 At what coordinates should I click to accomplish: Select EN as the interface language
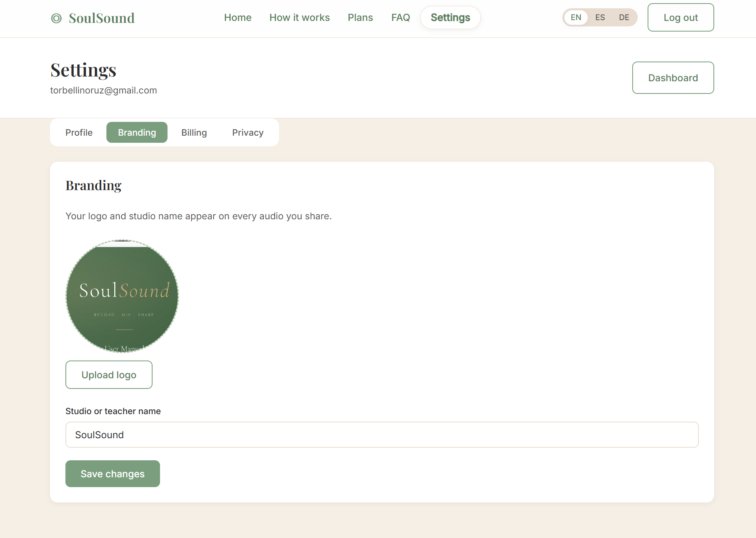click(x=576, y=17)
